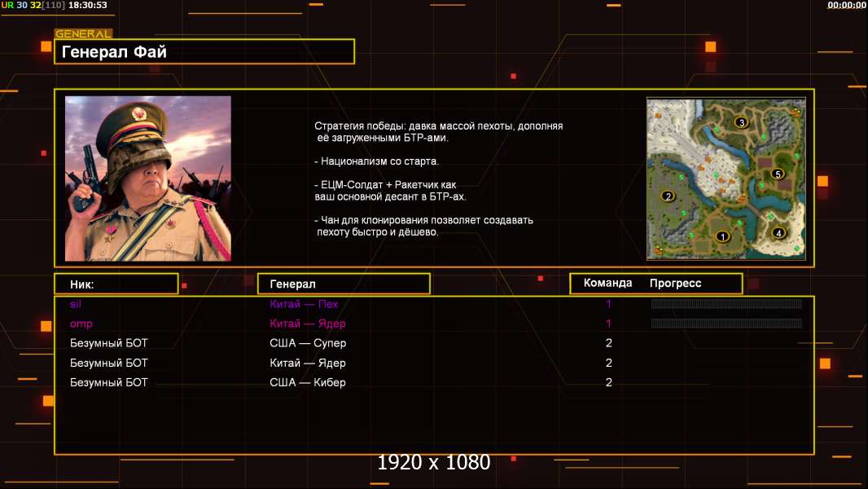Click team number for 'sil' row
868x489 pixels.
[x=608, y=304]
